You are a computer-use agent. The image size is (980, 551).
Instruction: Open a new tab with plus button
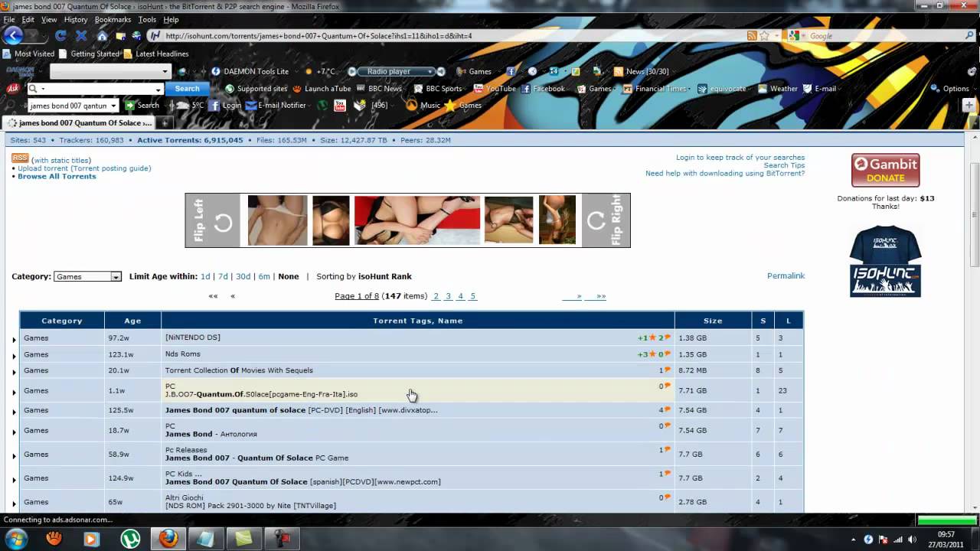point(165,122)
